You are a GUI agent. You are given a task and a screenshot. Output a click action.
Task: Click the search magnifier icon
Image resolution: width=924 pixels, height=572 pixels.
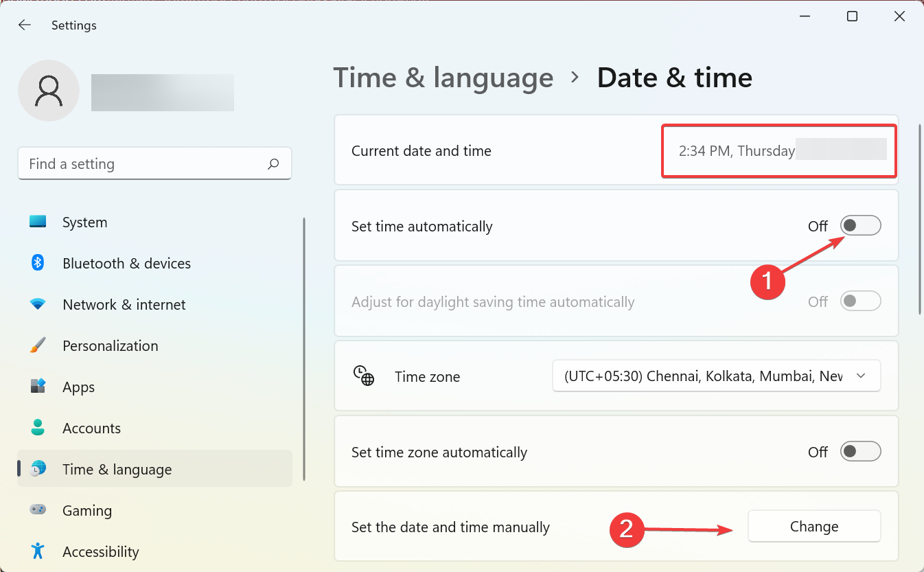point(273,164)
